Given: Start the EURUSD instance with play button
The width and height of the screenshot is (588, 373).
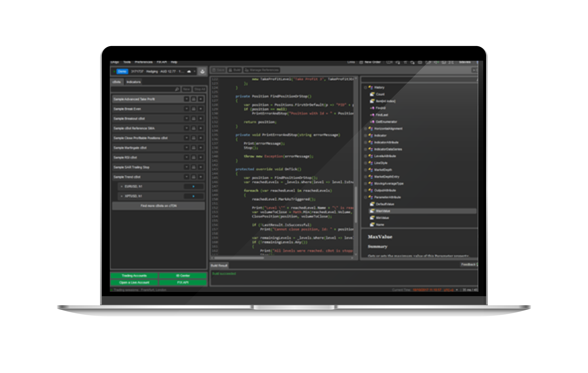Looking at the screenshot, I should pyautogui.click(x=193, y=186).
